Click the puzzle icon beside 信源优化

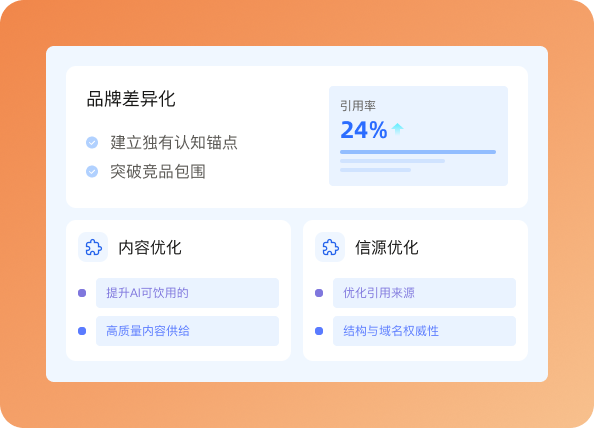point(330,247)
